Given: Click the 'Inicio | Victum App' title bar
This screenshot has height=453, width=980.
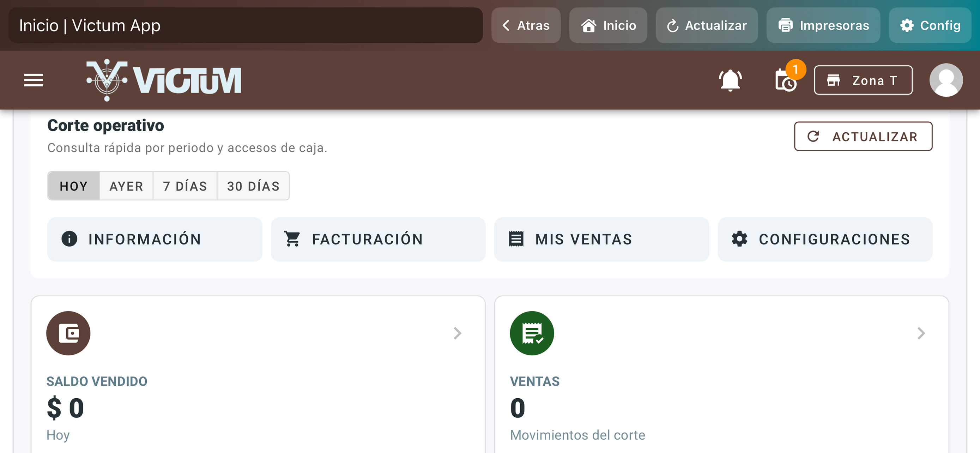Looking at the screenshot, I should coord(246,25).
